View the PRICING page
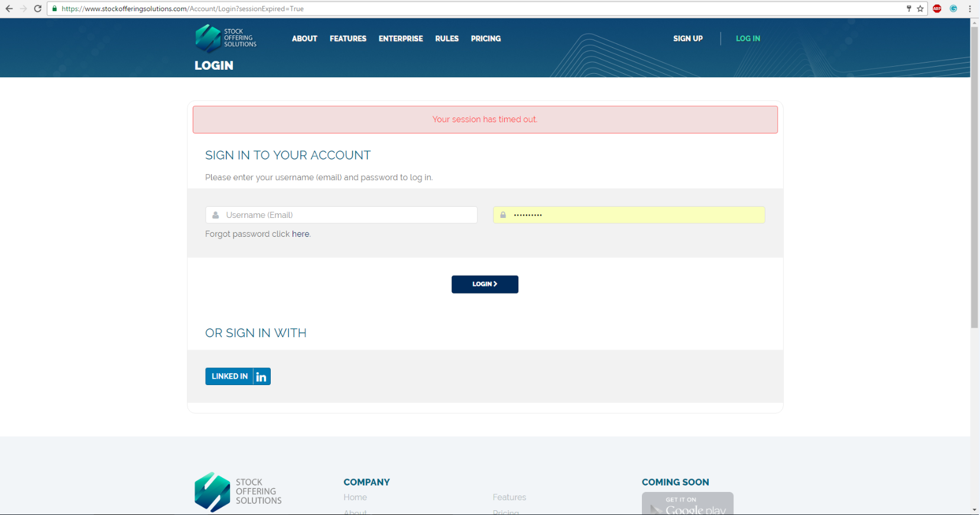The image size is (980, 515). 486,38
